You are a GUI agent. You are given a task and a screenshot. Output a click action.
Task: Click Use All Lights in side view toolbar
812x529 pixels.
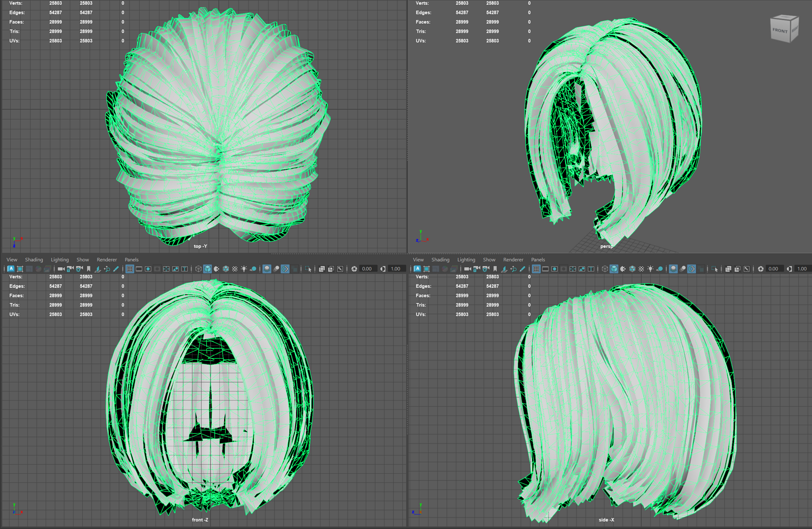coord(651,269)
